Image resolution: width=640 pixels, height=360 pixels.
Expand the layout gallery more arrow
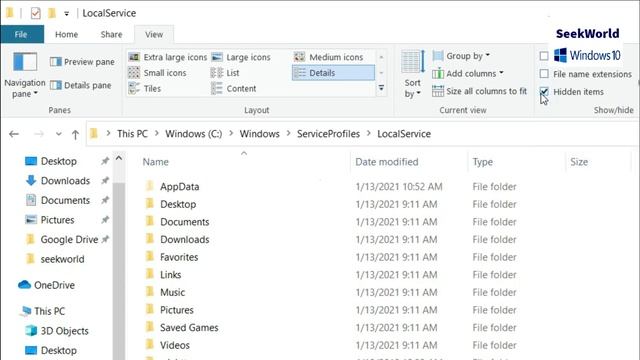(x=381, y=88)
